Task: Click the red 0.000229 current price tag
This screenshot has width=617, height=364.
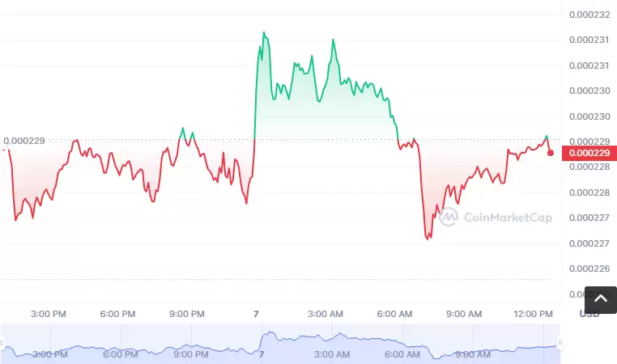Action: pyautogui.click(x=589, y=152)
